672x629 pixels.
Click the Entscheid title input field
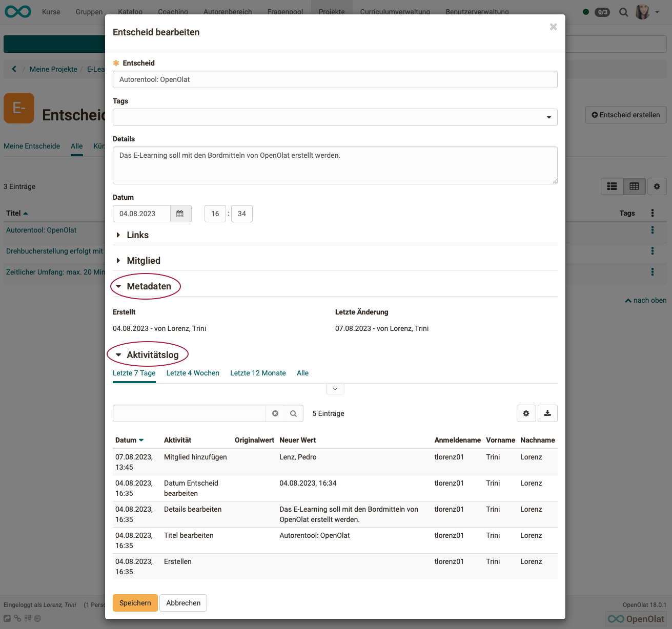click(x=335, y=79)
